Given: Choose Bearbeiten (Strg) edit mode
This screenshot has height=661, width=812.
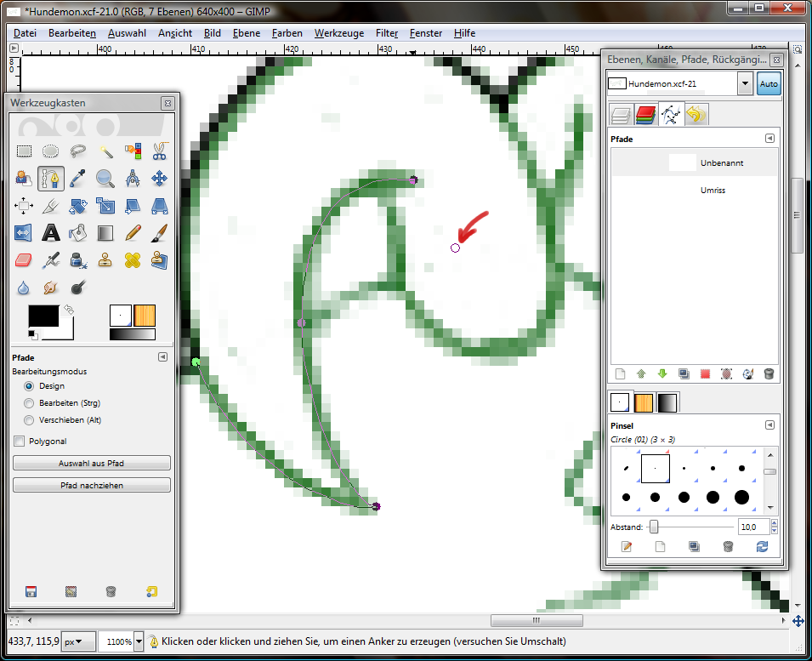Looking at the screenshot, I should click(x=29, y=403).
